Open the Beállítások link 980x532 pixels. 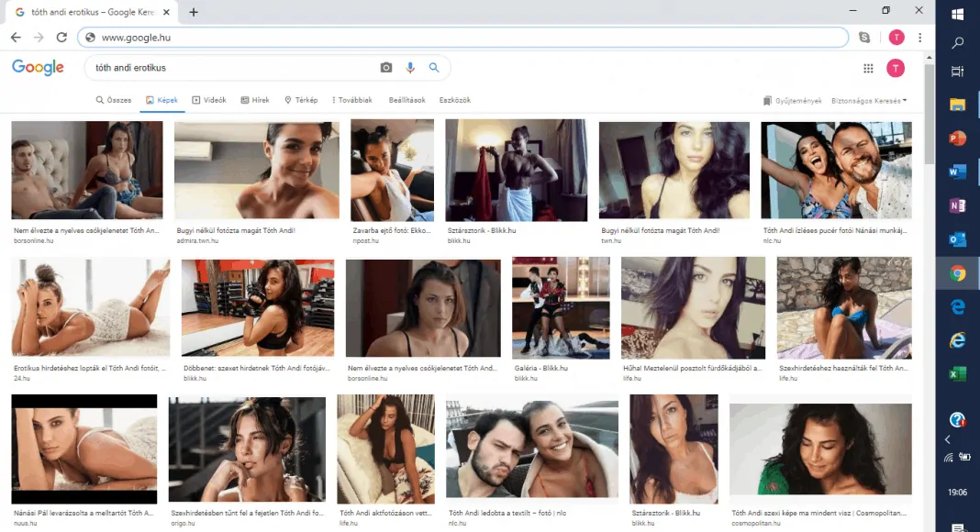(406, 100)
